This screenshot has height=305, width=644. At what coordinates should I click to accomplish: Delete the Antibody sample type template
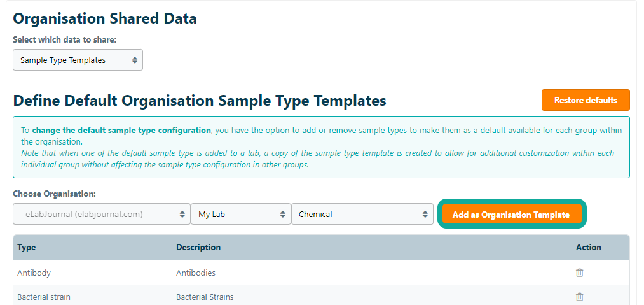[579, 273]
